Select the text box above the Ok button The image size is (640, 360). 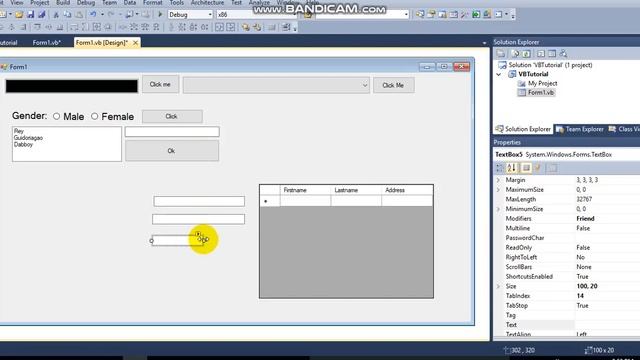click(172, 131)
